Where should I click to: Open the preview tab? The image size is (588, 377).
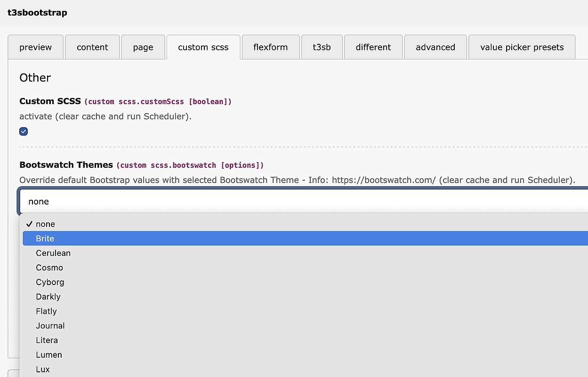coord(36,47)
